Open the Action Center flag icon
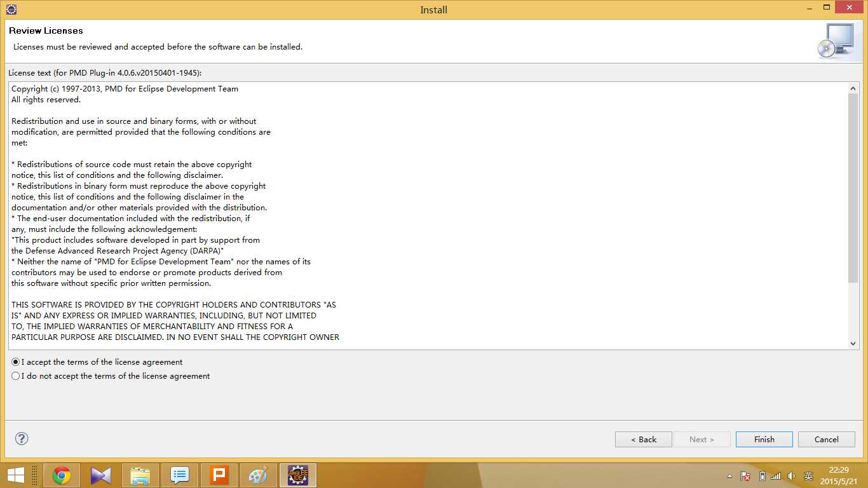The width and height of the screenshot is (868, 488). [x=747, y=476]
